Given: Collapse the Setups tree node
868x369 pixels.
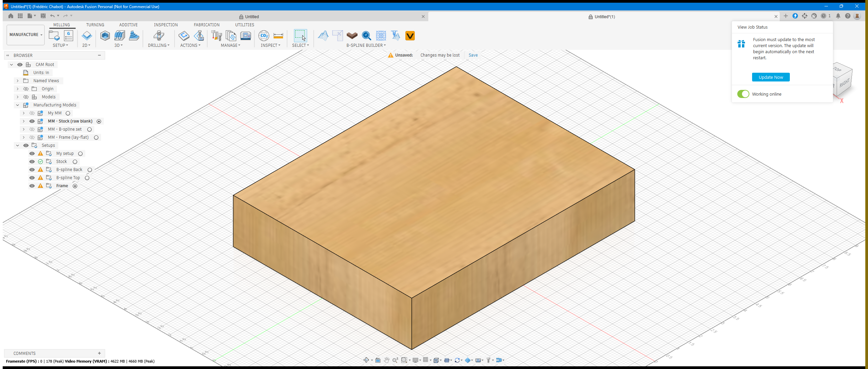Looking at the screenshot, I should point(18,145).
